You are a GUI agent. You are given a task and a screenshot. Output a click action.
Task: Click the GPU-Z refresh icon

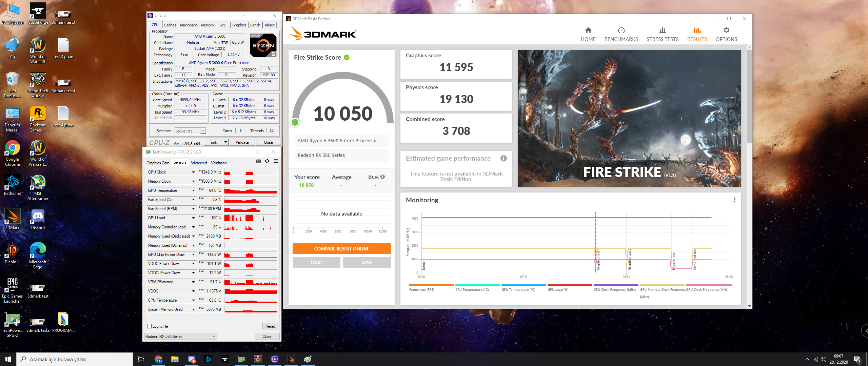(x=267, y=161)
